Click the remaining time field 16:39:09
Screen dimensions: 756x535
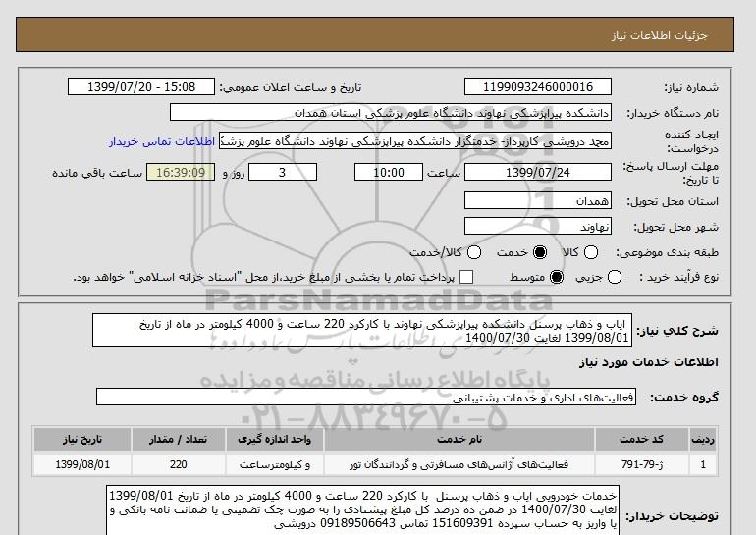coord(181,172)
